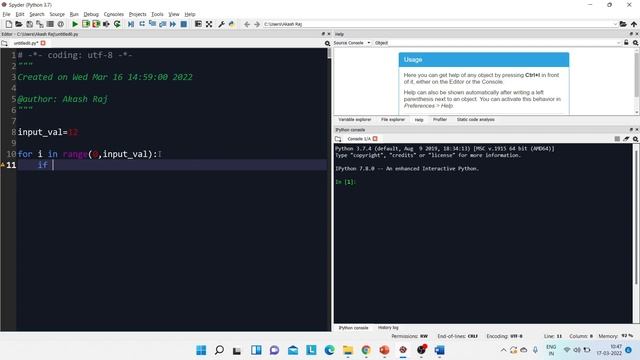The height and width of the screenshot is (360, 640).
Task: Click the Open file folder icon
Action: [19, 24]
